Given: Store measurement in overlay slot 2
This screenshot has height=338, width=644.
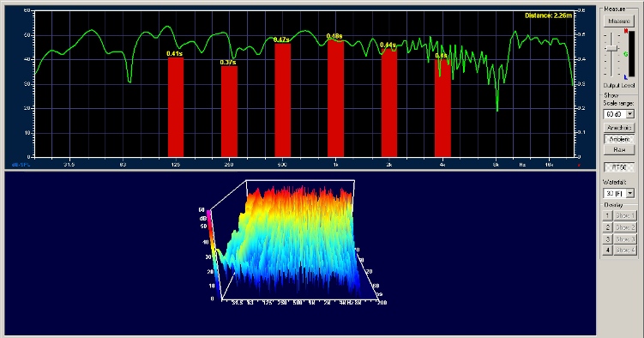Looking at the screenshot, I should (x=607, y=227).
